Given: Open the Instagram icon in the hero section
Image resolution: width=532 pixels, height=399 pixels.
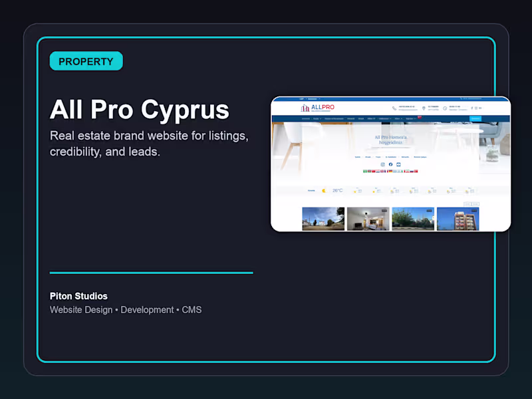Looking at the screenshot, I should [383, 164].
